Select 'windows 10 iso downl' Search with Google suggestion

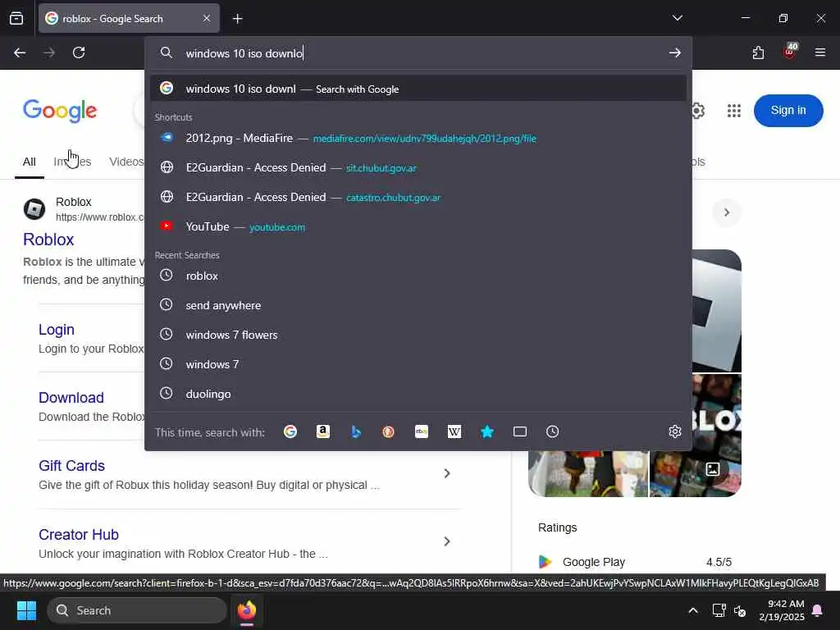tap(418, 89)
